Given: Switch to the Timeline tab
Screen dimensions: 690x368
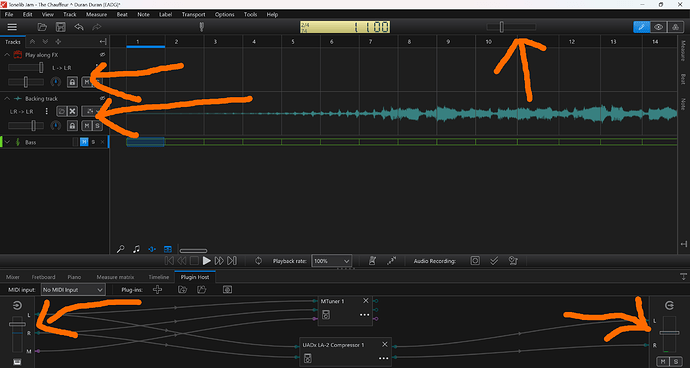Looking at the screenshot, I should 158,277.
